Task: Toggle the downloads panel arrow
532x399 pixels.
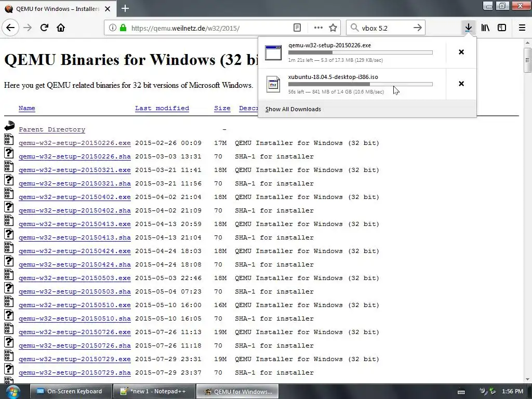Action: [468, 28]
